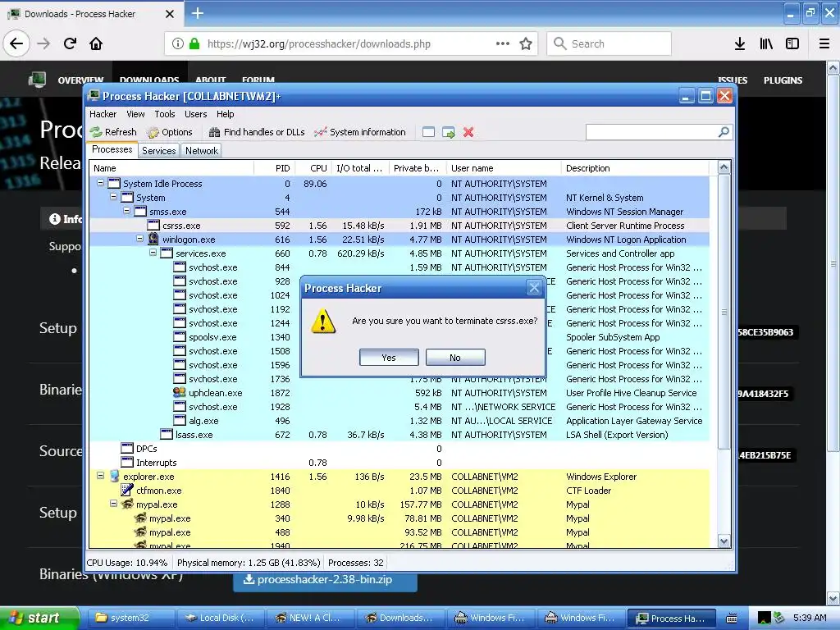Download processhacker-2.38-bin.zip
Image resolution: width=840 pixels, height=630 pixels.
pos(325,580)
